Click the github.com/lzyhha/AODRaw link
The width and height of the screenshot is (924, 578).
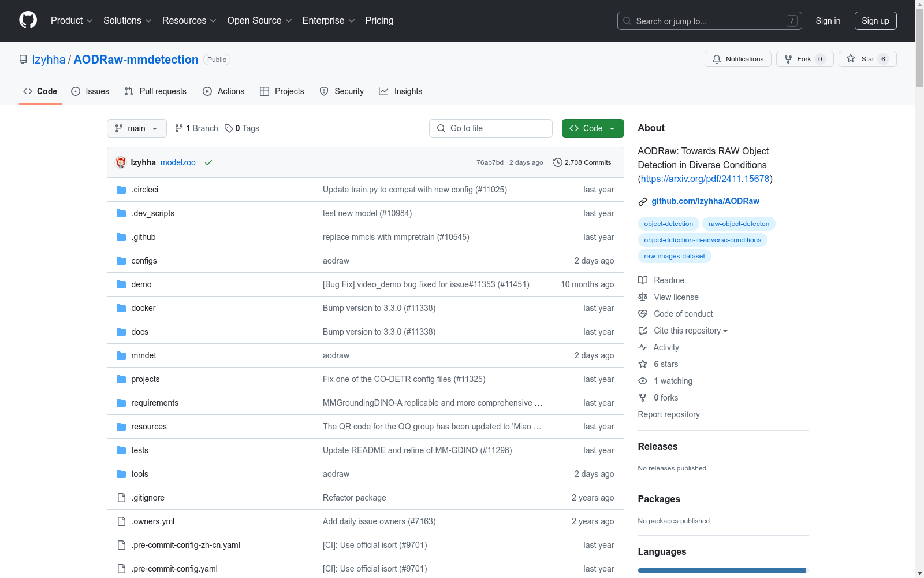706,201
